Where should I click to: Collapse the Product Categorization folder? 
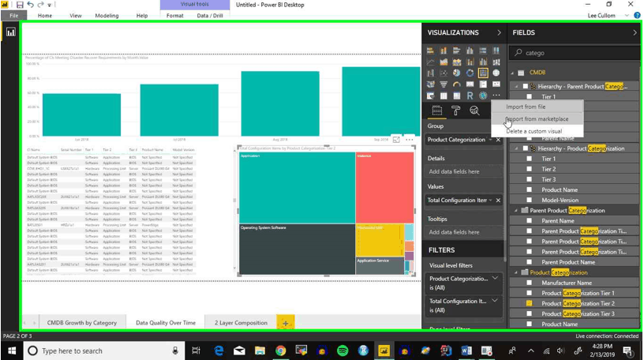pos(516,272)
